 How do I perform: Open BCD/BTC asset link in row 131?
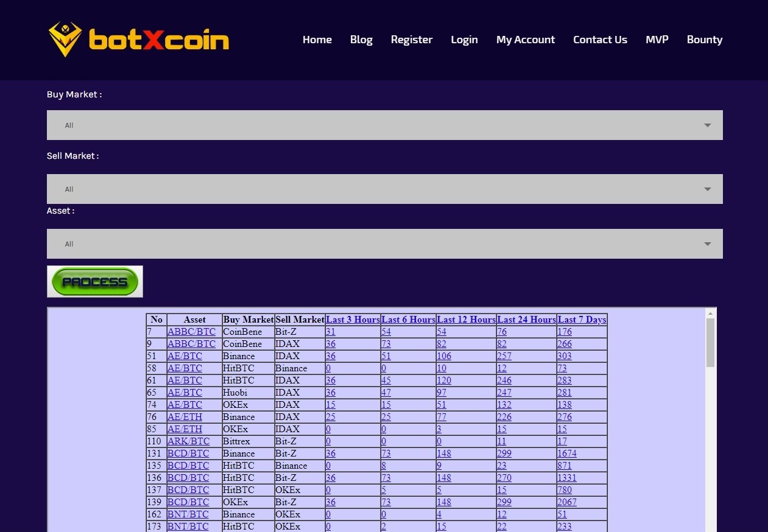pos(188,453)
